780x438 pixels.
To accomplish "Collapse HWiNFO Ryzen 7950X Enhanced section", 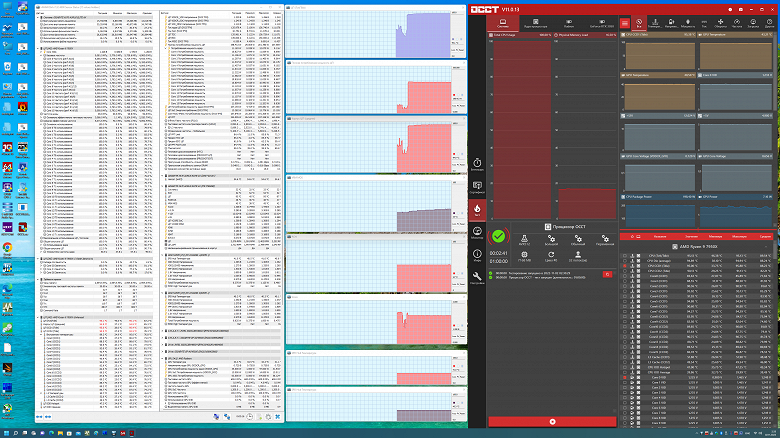I will coord(38,317).
